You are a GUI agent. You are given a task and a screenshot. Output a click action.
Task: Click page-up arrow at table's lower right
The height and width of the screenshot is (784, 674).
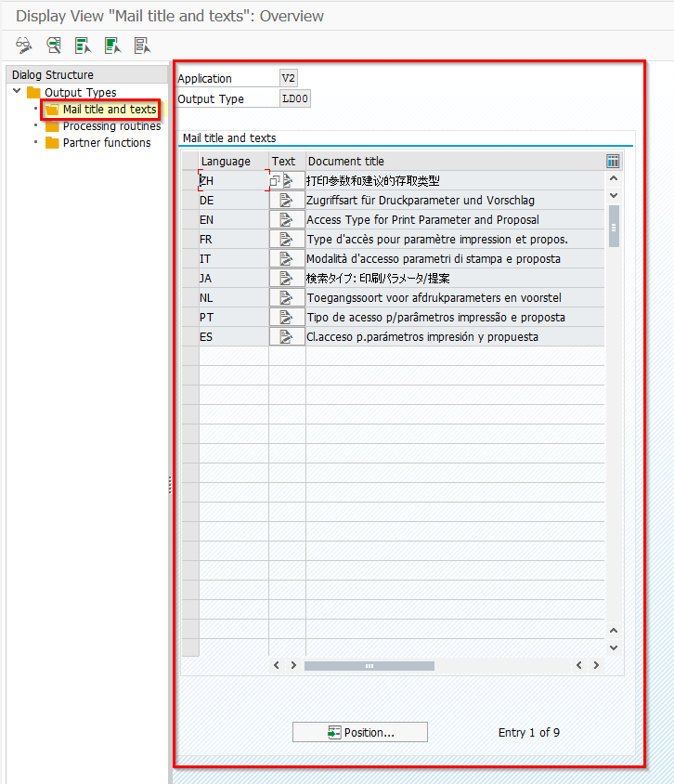tap(614, 631)
